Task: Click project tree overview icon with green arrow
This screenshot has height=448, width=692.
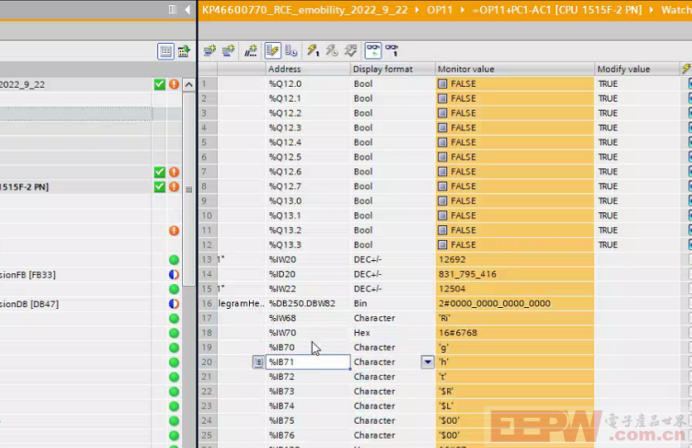Action: pyautogui.click(x=184, y=51)
